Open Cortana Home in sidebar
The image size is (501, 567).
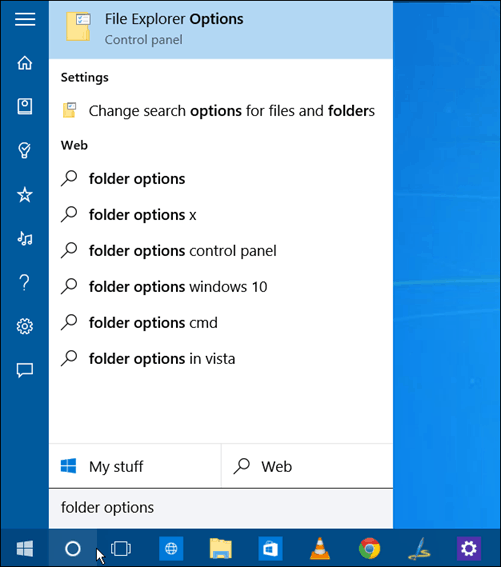(x=25, y=63)
